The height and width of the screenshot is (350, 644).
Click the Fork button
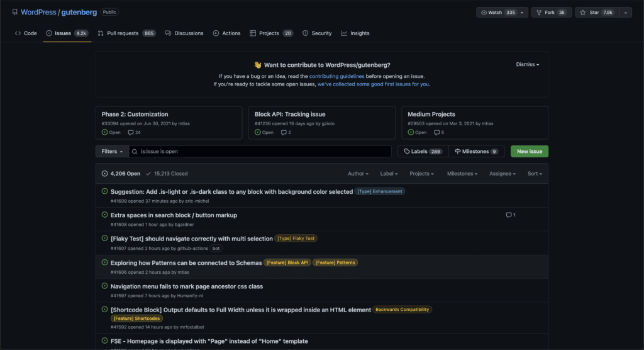[x=551, y=13]
